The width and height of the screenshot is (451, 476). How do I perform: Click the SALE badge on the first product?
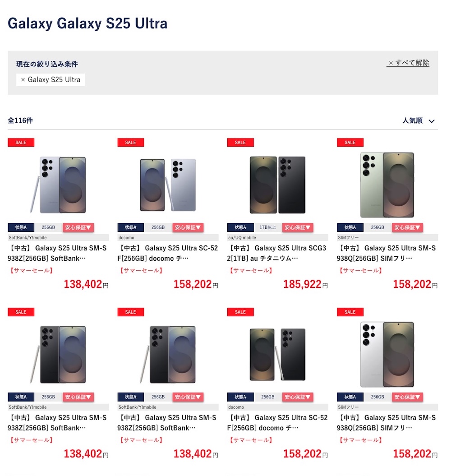point(21,143)
